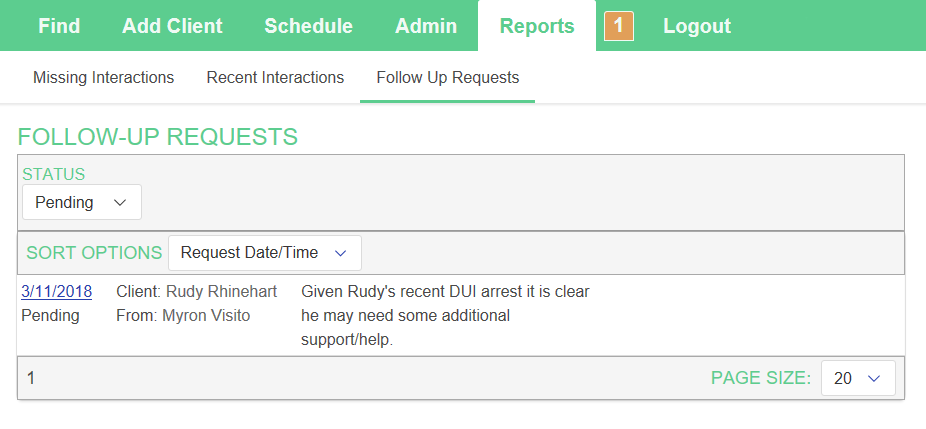Click the orange notification badge
The height and width of the screenshot is (429, 926).
[x=619, y=26]
